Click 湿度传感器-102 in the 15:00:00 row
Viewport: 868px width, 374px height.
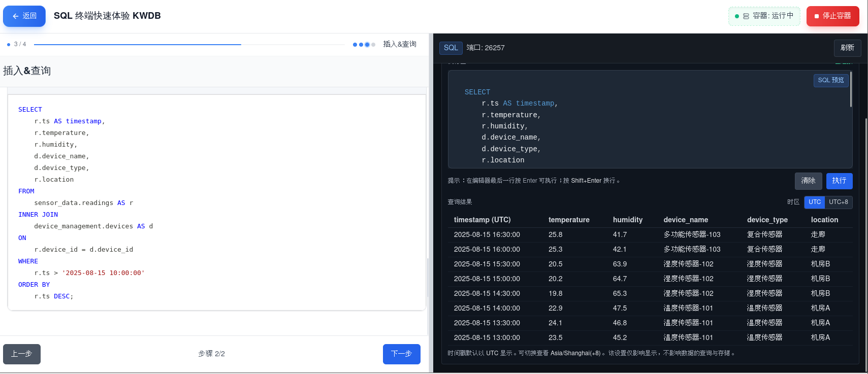tap(688, 279)
